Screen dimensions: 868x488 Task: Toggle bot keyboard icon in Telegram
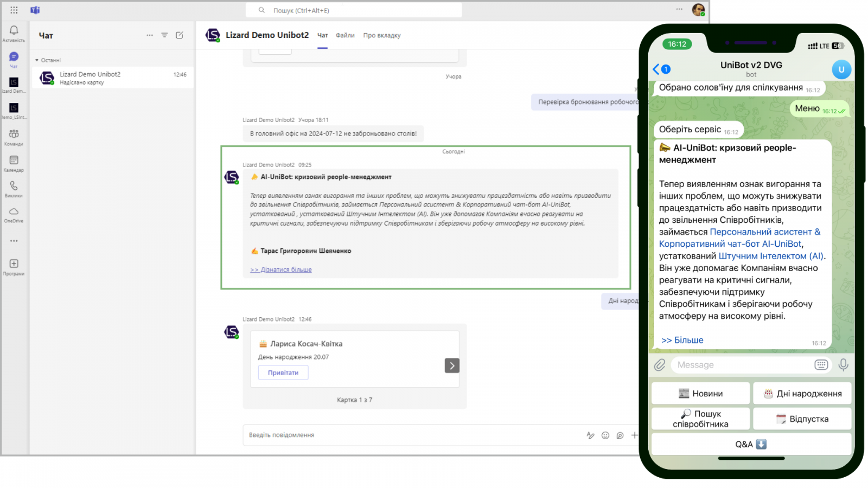click(821, 365)
